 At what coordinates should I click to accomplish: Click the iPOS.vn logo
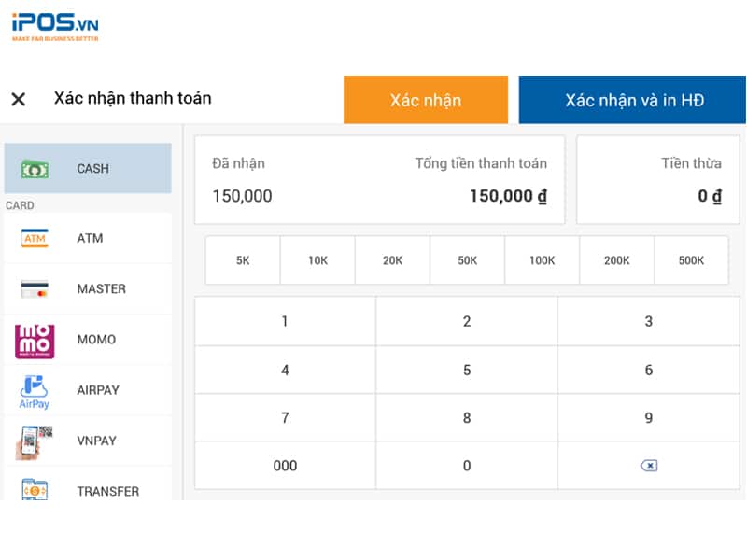click(54, 25)
